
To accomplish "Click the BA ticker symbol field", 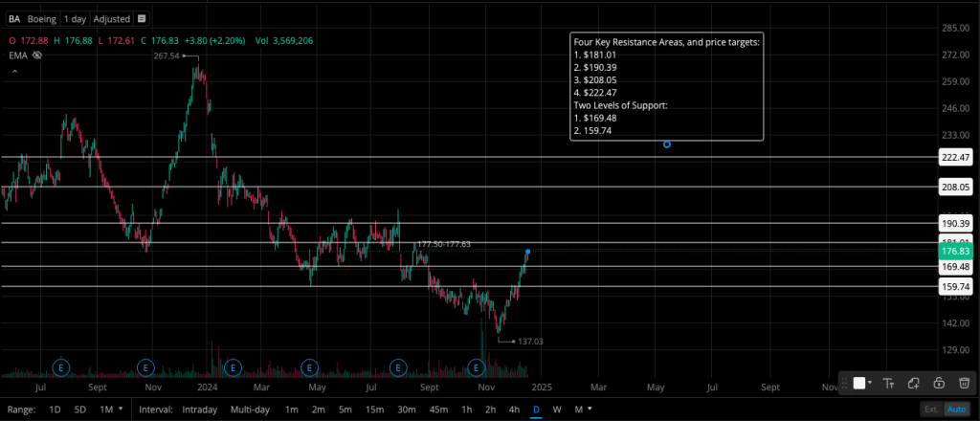I will click(x=14, y=19).
